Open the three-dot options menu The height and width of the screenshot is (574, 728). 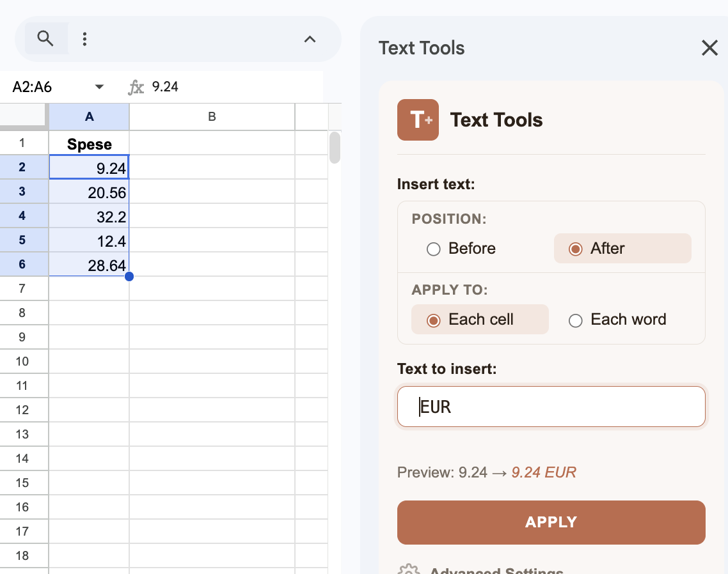click(x=84, y=38)
